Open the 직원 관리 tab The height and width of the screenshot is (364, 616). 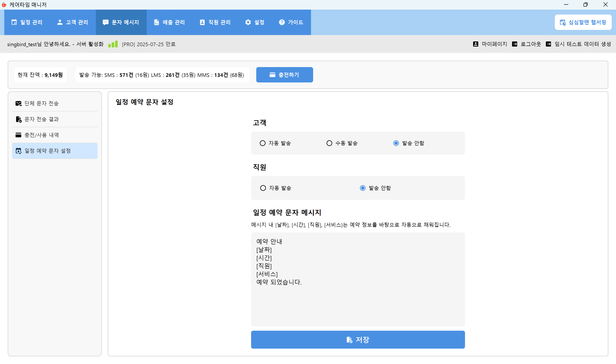click(x=215, y=22)
